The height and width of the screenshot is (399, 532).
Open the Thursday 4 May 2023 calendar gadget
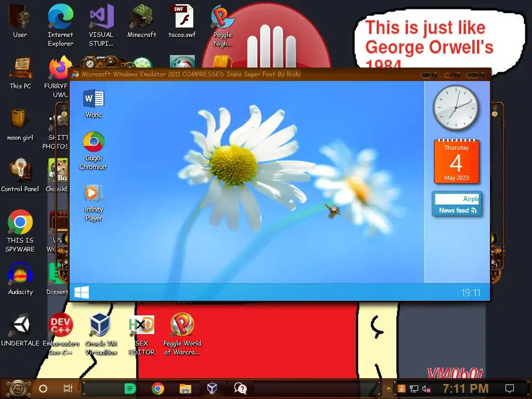coord(456,161)
